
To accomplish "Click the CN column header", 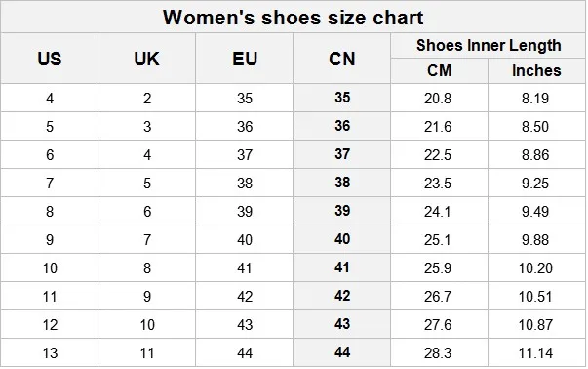I will pyautogui.click(x=341, y=59).
